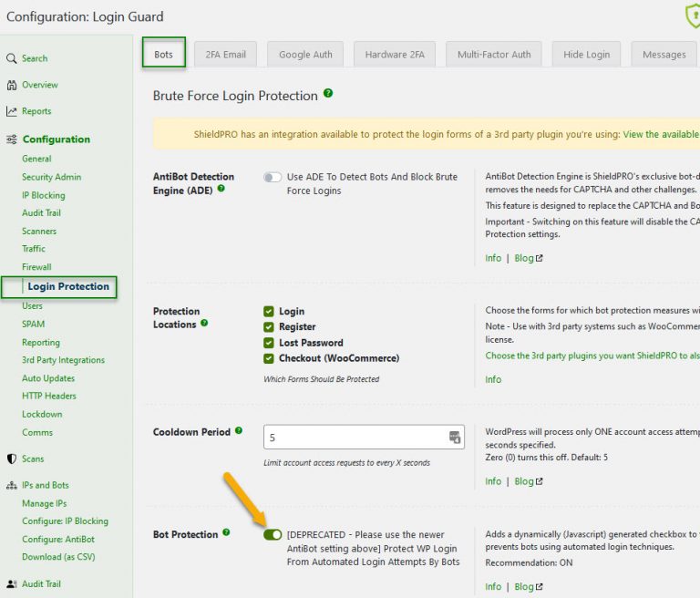Uncheck Checkout (WooCommerce) protection location

pos(268,358)
